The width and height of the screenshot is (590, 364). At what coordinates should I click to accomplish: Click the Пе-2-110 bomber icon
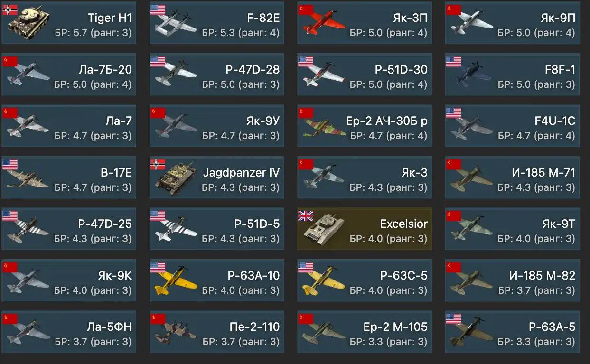(176, 333)
